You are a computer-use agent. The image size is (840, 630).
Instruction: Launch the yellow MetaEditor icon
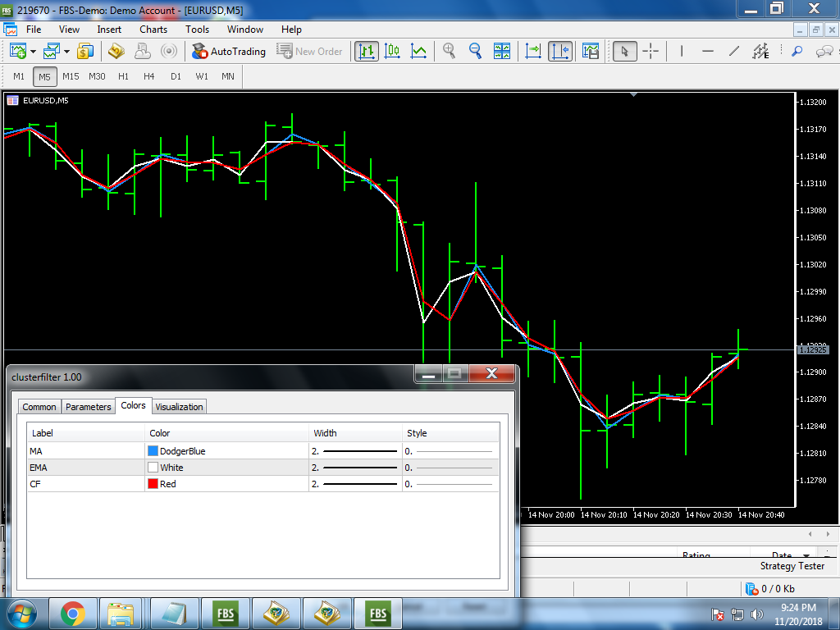click(116, 52)
